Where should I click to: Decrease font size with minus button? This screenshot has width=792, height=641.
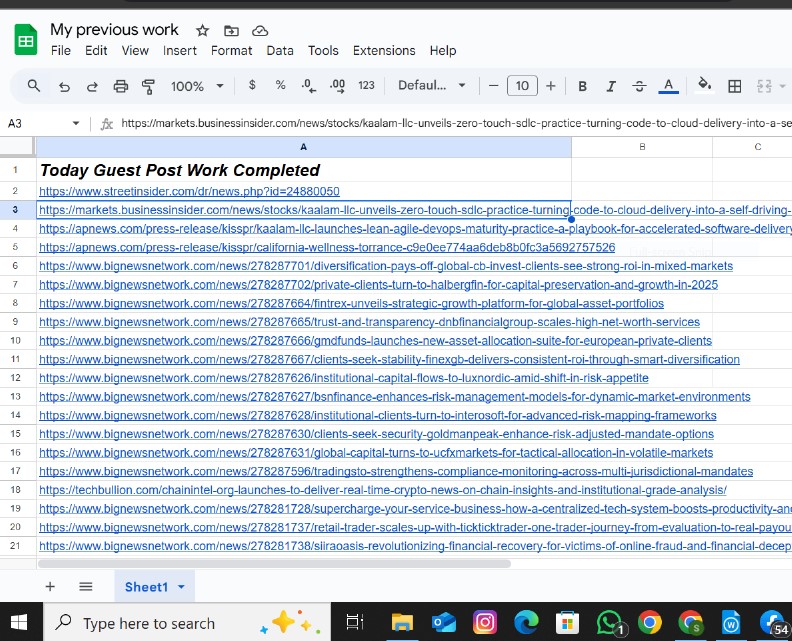(493, 86)
